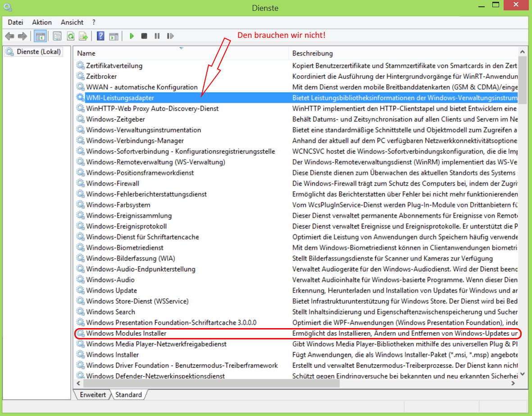This screenshot has height=416, width=532.
Task: Select Windows Defender-Netzwerkinspektionsdienst service row
Action: (x=296, y=375)
